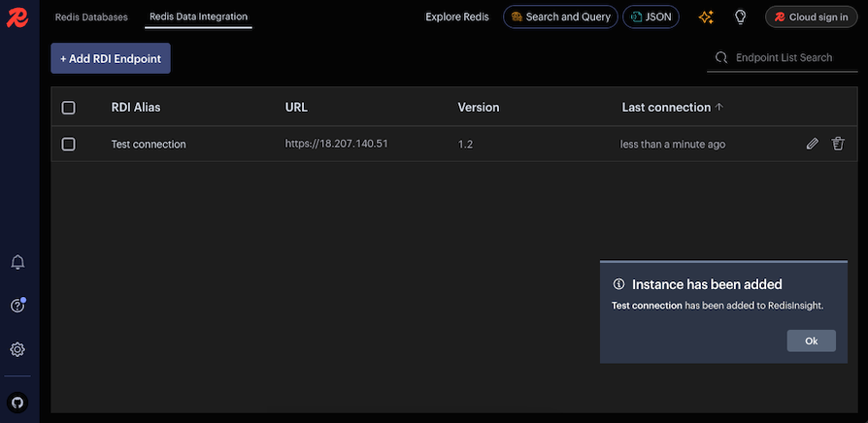This screenshot has height=423, width=868.
Task: Check the Test connection row checkbox
Action: 68,144
